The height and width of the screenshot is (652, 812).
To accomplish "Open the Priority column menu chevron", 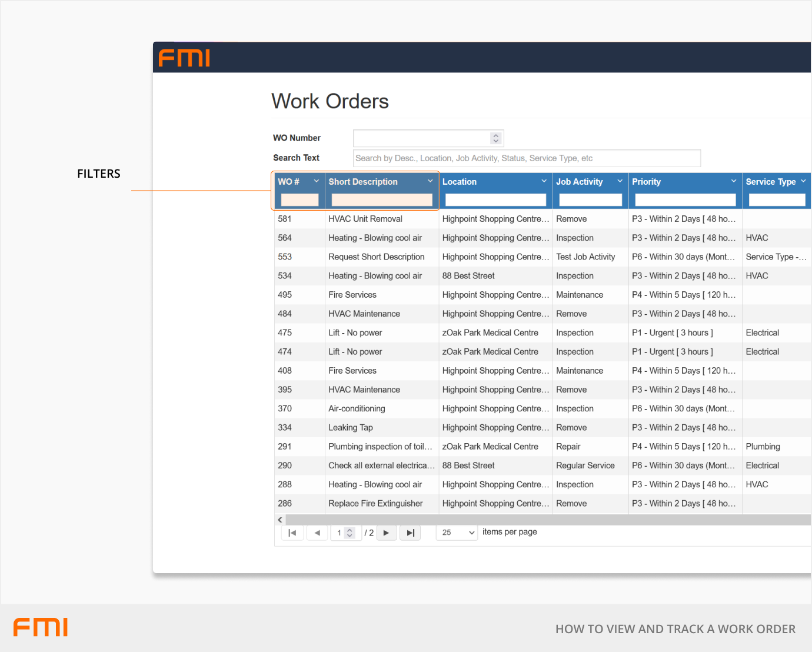I will 733,181.
